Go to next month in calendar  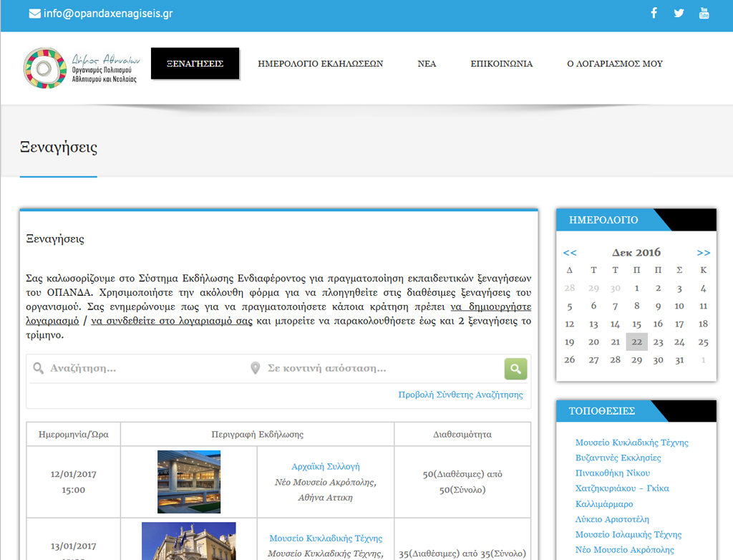(x=703, y=253)
